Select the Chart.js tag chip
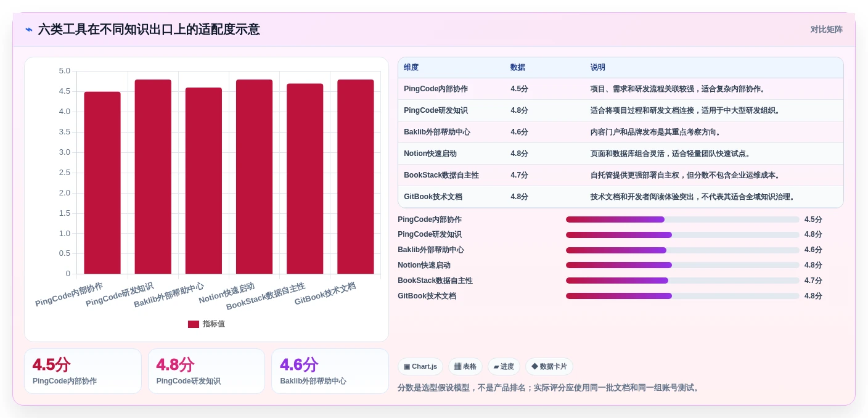Viewport: 868px width, 418px height. click(x=420, y=367)
